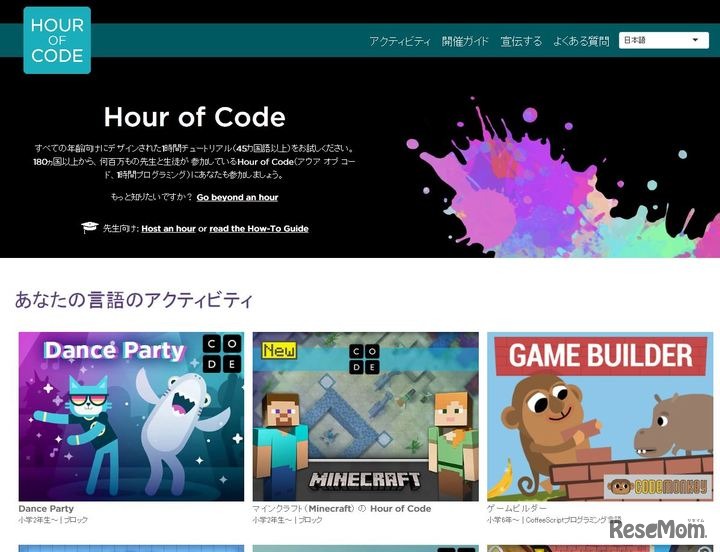Click the New badge on Minecraft card

(279, 351)
